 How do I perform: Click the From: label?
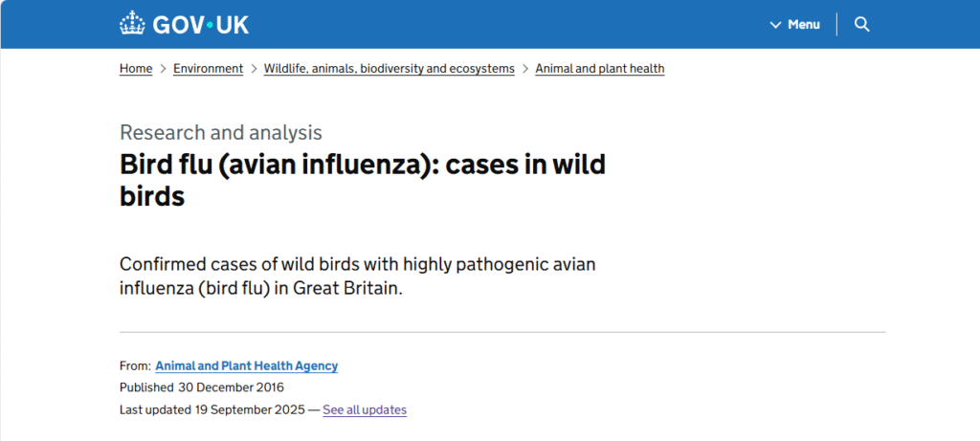[135, 365]
